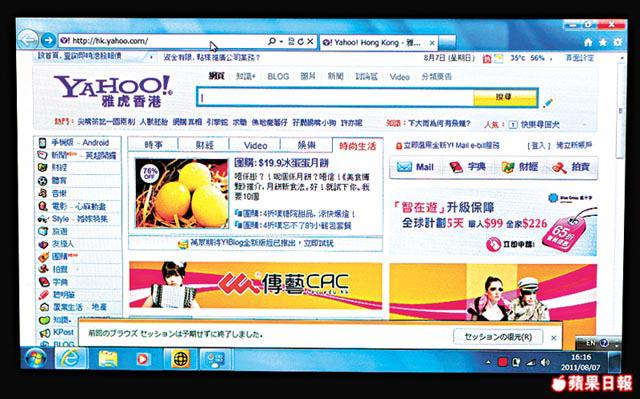Open Favorites star icon
Screen dimensions: 640x399
[603, 42]
